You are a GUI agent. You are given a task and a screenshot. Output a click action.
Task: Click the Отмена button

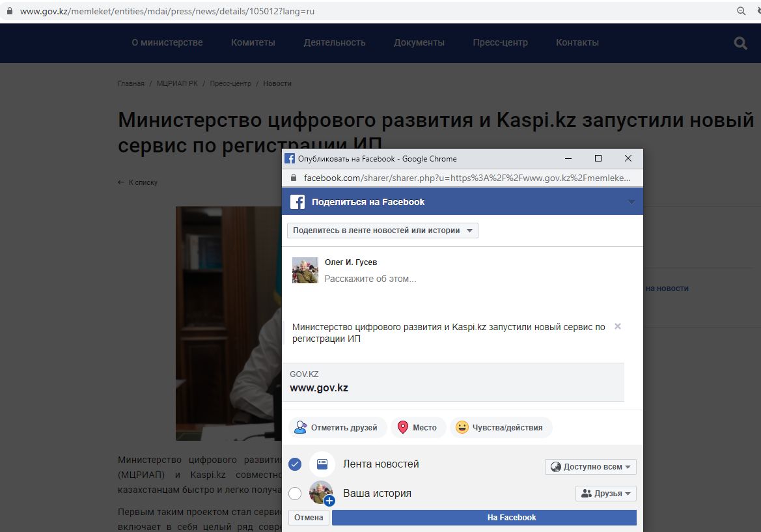309,518
